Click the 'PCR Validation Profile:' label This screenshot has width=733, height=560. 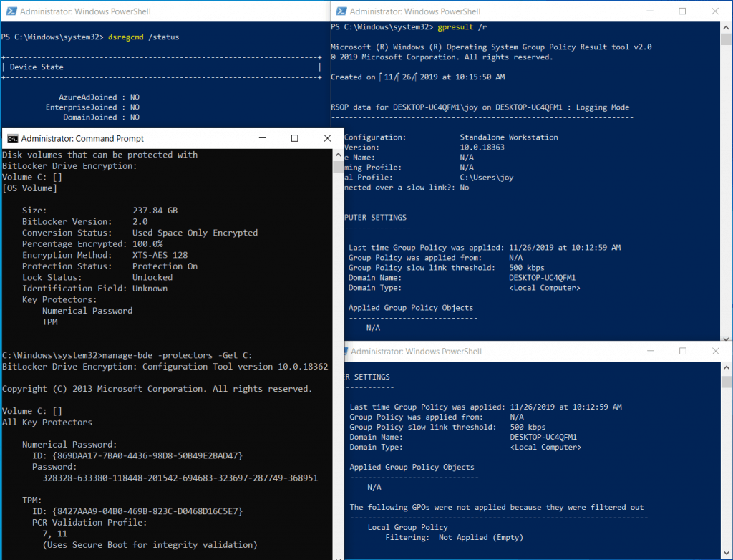(89, 523)
